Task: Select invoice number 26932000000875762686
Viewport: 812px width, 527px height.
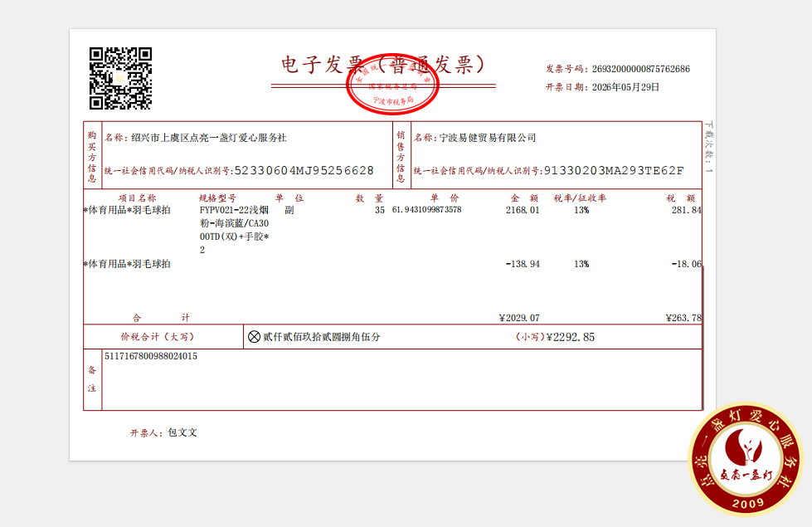Action: click(x=640, y=69)
